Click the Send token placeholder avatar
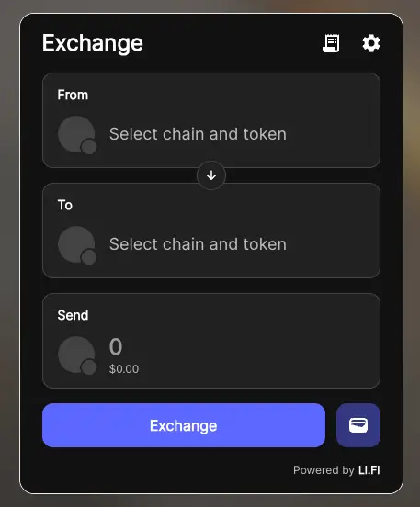Viewport: 420px width, 507px height. (76, 355)
